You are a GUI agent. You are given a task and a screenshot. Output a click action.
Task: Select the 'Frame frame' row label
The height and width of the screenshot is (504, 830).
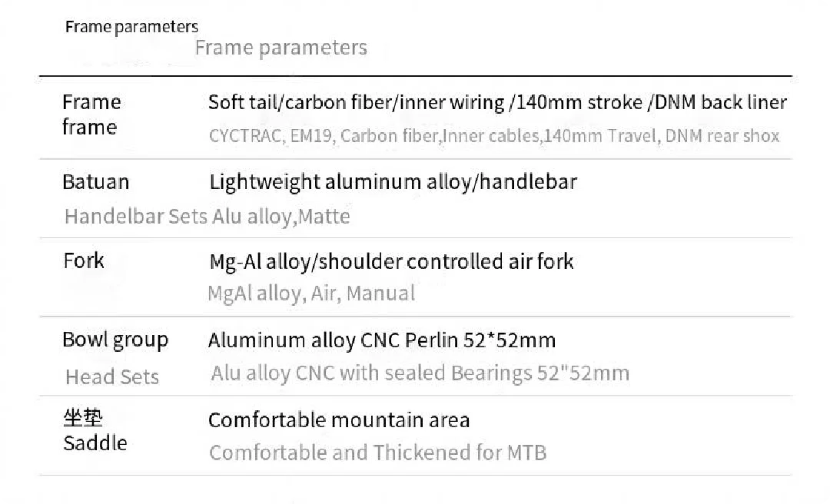pos(91,114)
